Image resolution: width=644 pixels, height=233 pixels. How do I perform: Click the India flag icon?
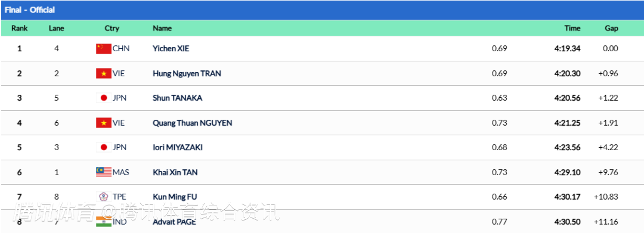(104, 222)
